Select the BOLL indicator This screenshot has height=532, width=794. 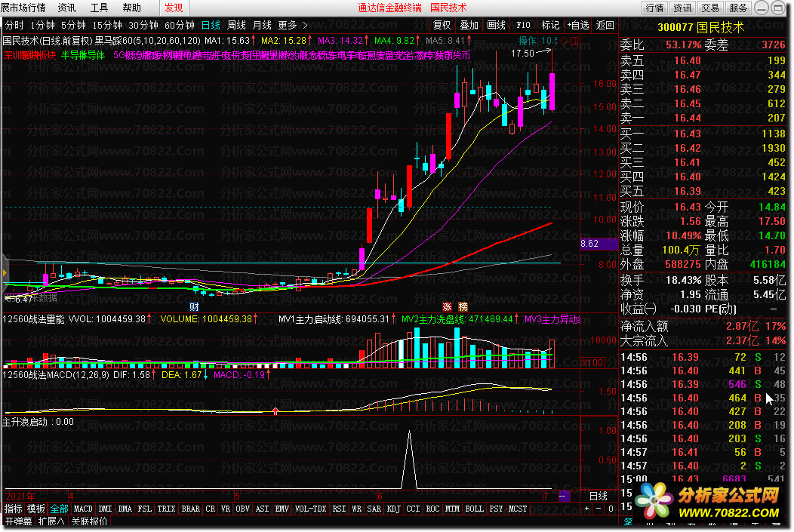point(474,509)
